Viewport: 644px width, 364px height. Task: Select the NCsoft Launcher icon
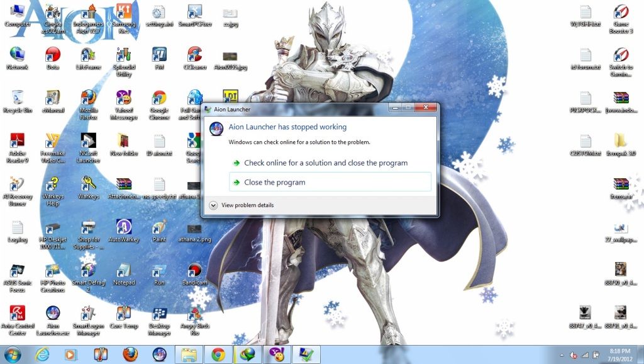pos(88,147)
